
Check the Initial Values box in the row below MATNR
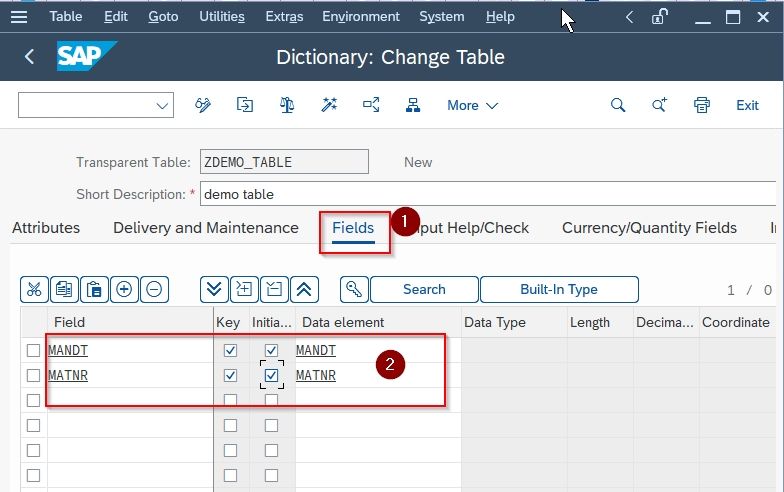(271, 400)
